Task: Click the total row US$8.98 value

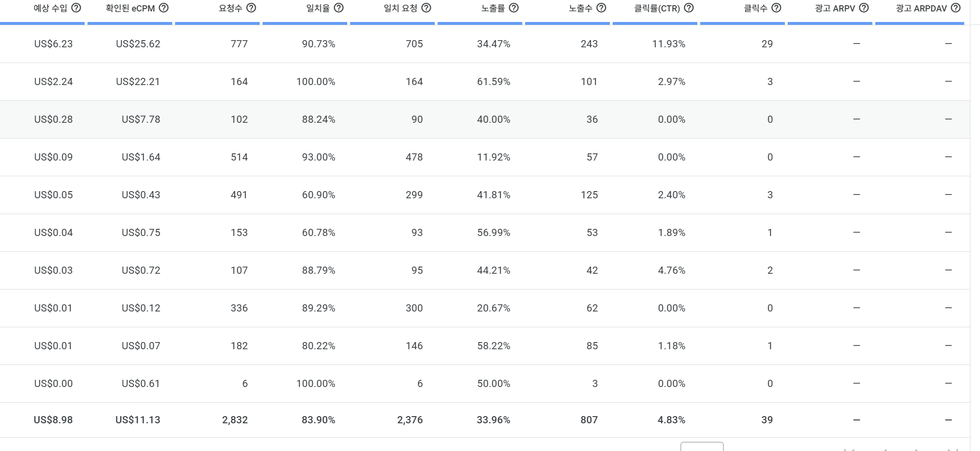Action: pyautogui.click(x=53, y=420)
